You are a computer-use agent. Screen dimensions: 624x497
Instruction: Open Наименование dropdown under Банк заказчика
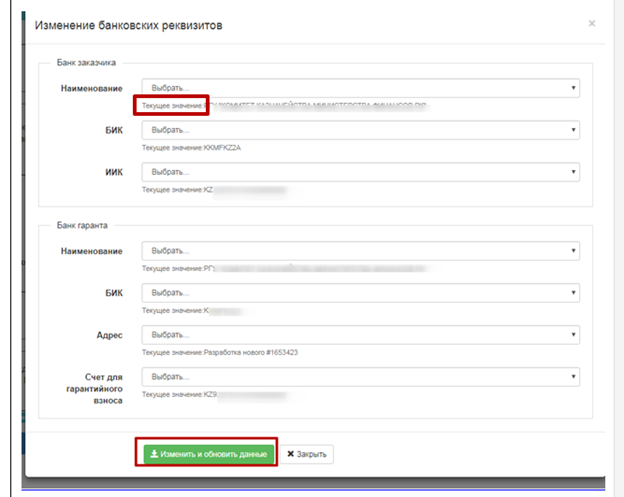[x=360, y=88]
